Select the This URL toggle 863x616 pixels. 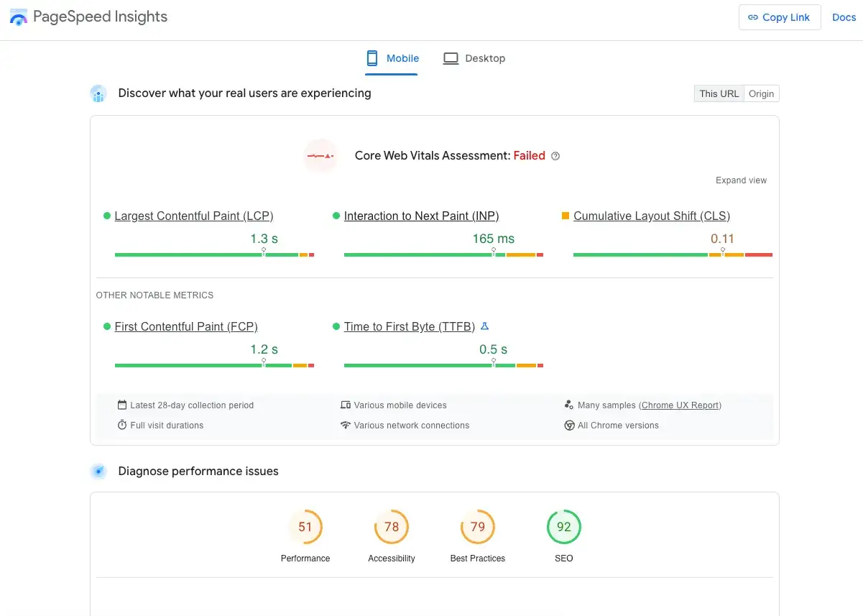point(719,93)
